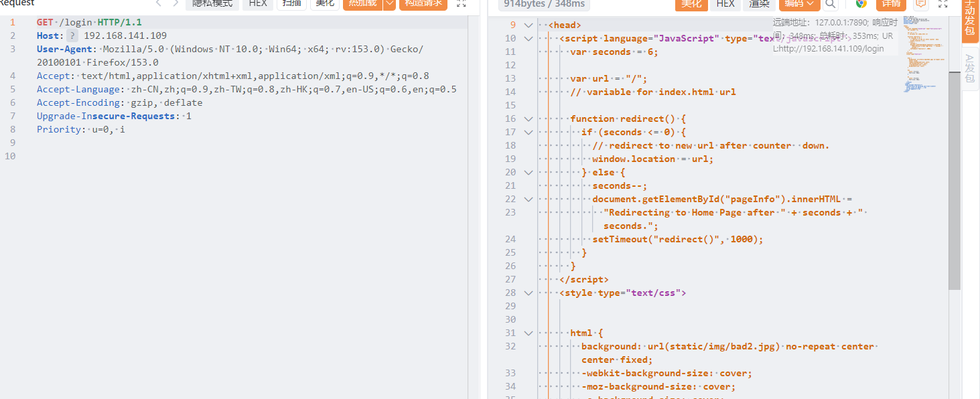Toggle 隐私模式 in the request toolbar
Screen dimensions: 980x399
[x=212, y=3]
